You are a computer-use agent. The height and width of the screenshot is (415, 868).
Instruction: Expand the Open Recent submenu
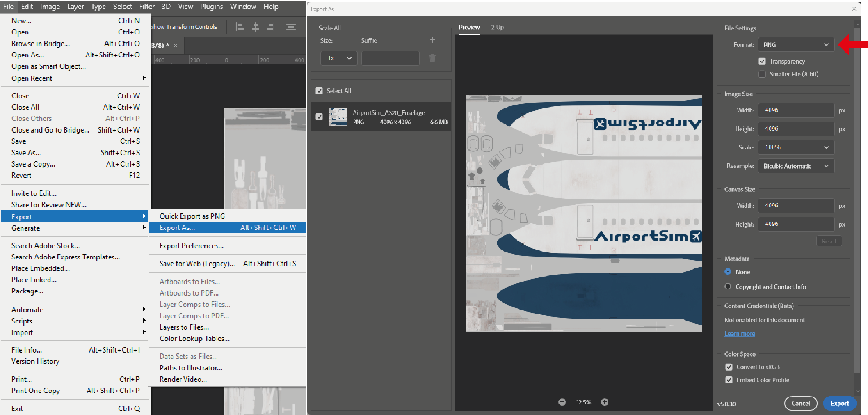click(x=76, y=78)
